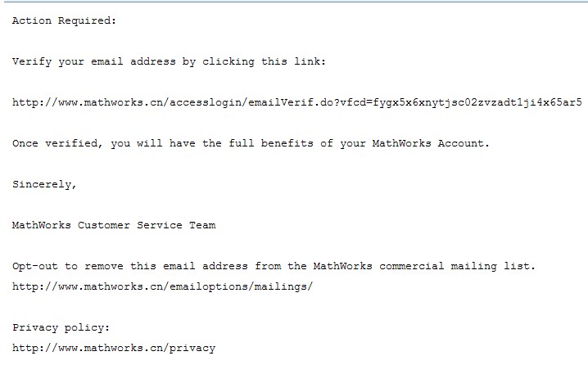The image size is (588, 374).
Task: Click the word "Sincerely,"
Action: tap(44, 184)
